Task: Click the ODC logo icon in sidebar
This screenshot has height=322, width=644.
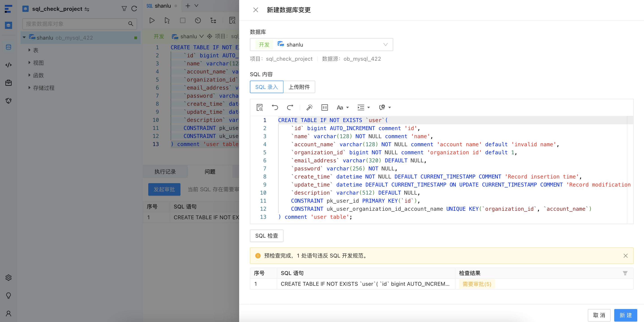Action: click(9, 9)
